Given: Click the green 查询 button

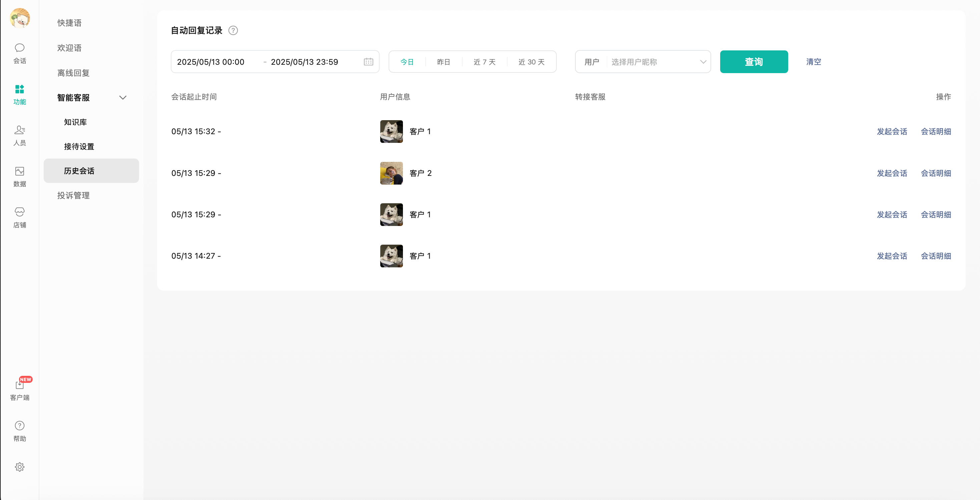Looking at the screenshot, I should click(753, 62).
